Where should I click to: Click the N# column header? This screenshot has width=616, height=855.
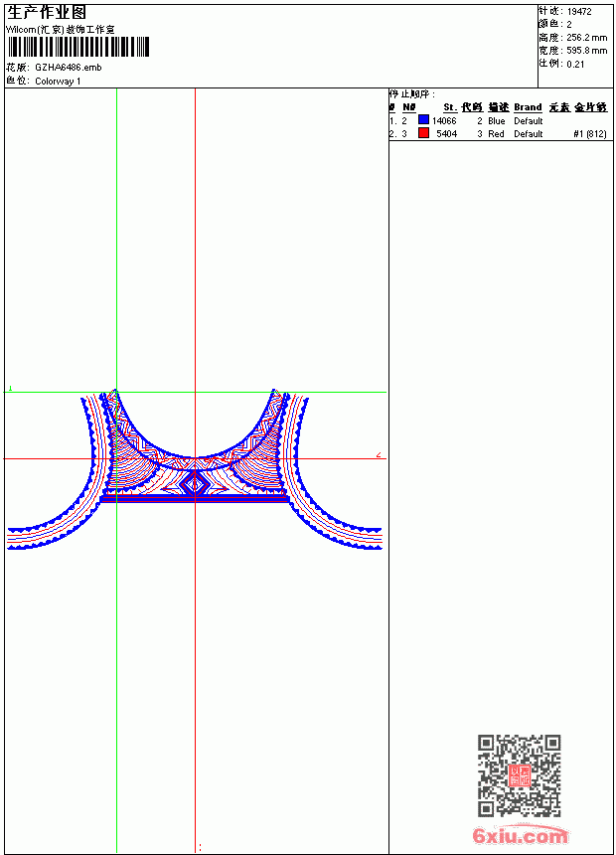[x=409, y=107]
